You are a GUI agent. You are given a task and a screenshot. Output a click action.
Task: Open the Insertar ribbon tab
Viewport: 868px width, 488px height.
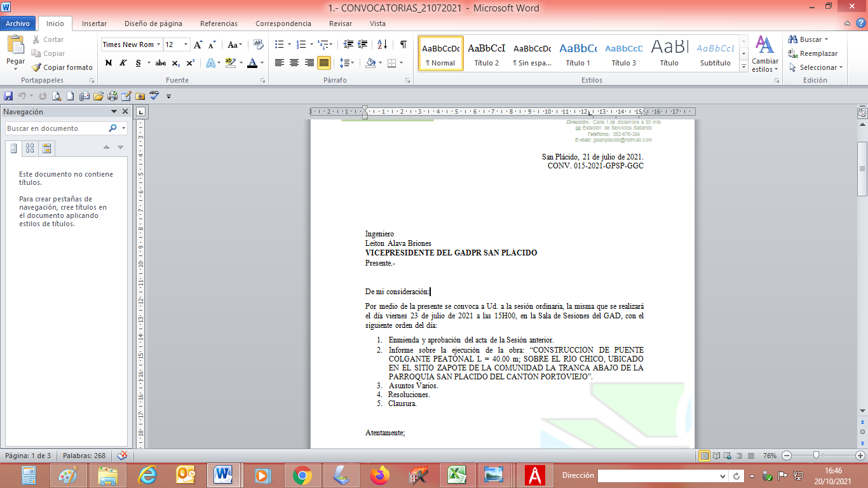point(94,24)
